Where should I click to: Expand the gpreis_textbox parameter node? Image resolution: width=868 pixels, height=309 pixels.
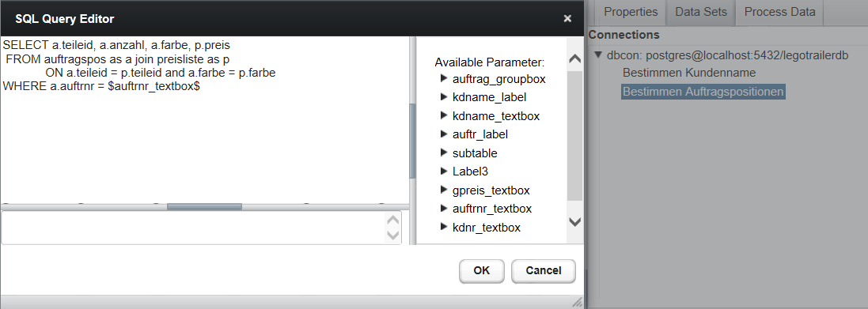[443, 190]
